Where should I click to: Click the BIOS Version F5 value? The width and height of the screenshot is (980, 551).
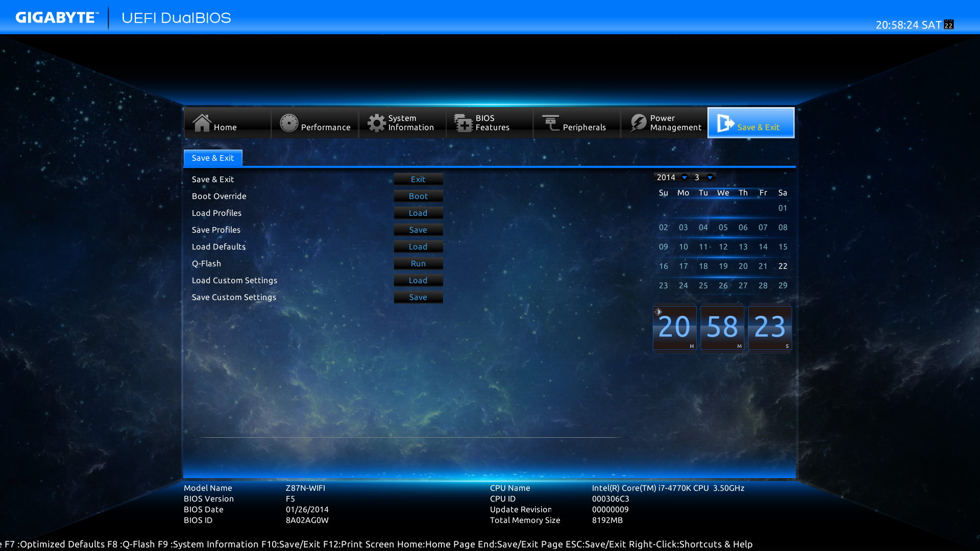pyautogui.click(x=290, y=498)
